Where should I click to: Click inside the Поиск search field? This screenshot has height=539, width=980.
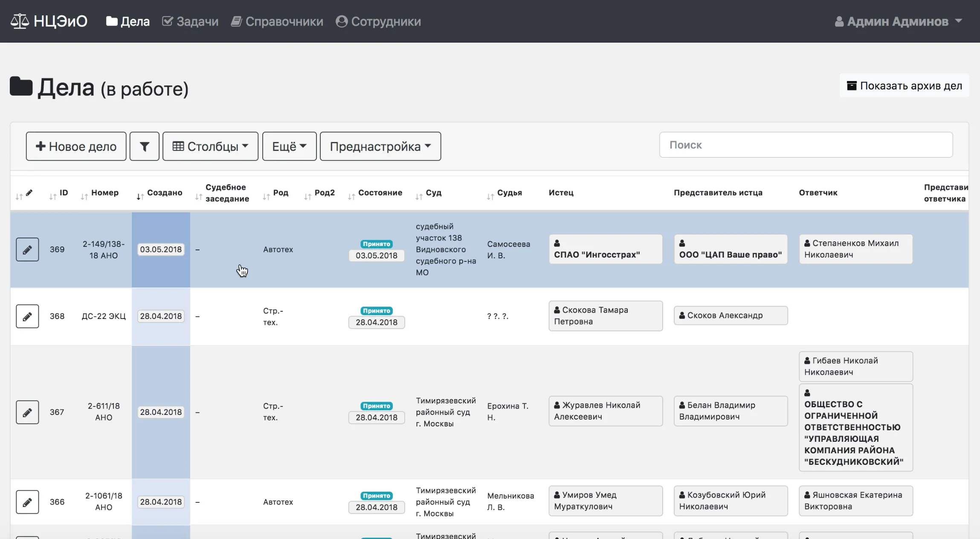(x=806, y=145)
